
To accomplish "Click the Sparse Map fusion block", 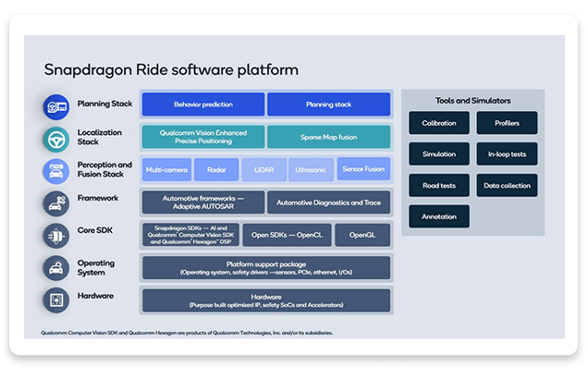I will point(329,137).
